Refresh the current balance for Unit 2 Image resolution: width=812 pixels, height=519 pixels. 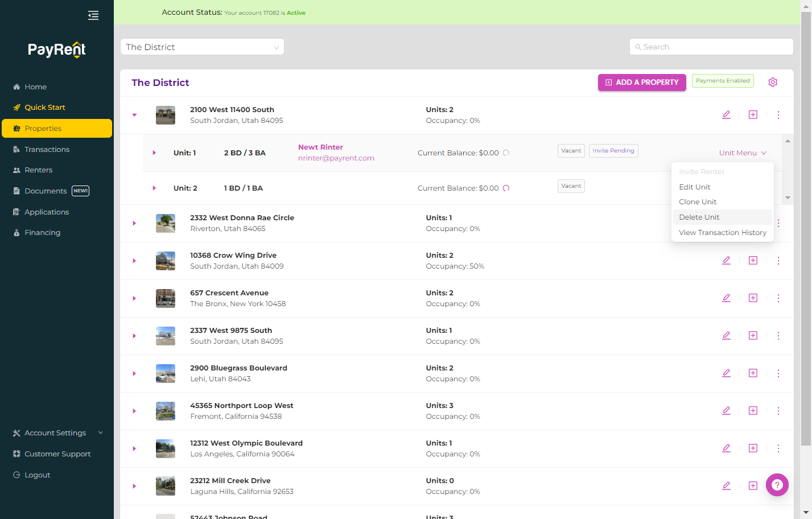pos(506,188)
